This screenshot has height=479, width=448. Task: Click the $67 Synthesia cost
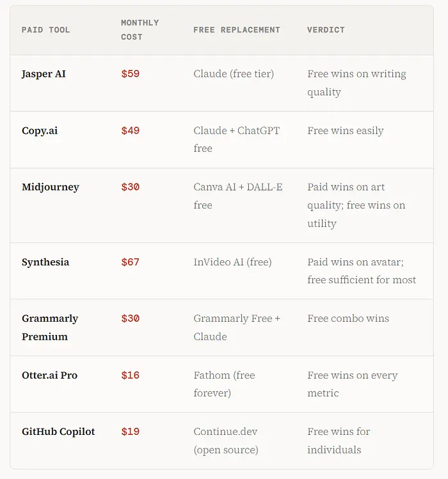(x=131, y=262)
